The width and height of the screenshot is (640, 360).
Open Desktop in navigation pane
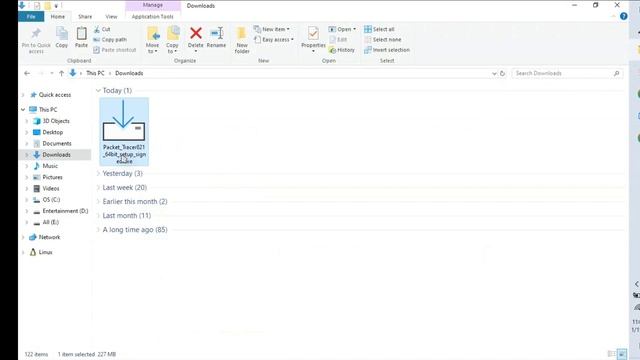pyautogui.click(x=53, y=132)
